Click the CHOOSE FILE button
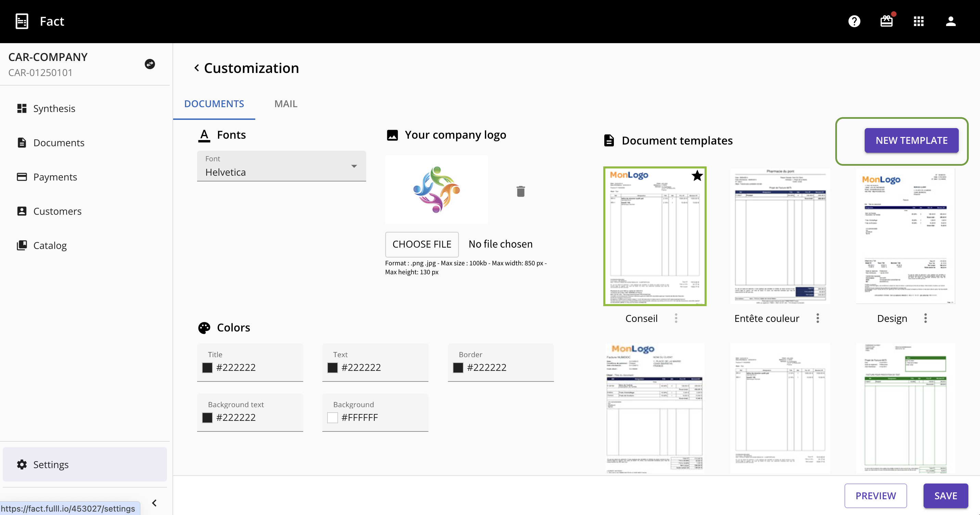Viewport: 980px width, 515px height. [422, 244]
